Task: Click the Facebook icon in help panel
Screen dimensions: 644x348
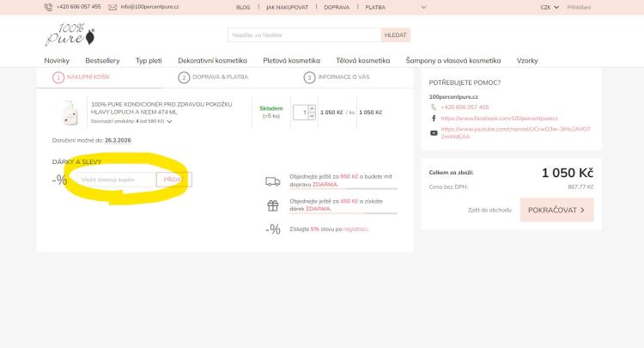Action: tap(434, 119)
